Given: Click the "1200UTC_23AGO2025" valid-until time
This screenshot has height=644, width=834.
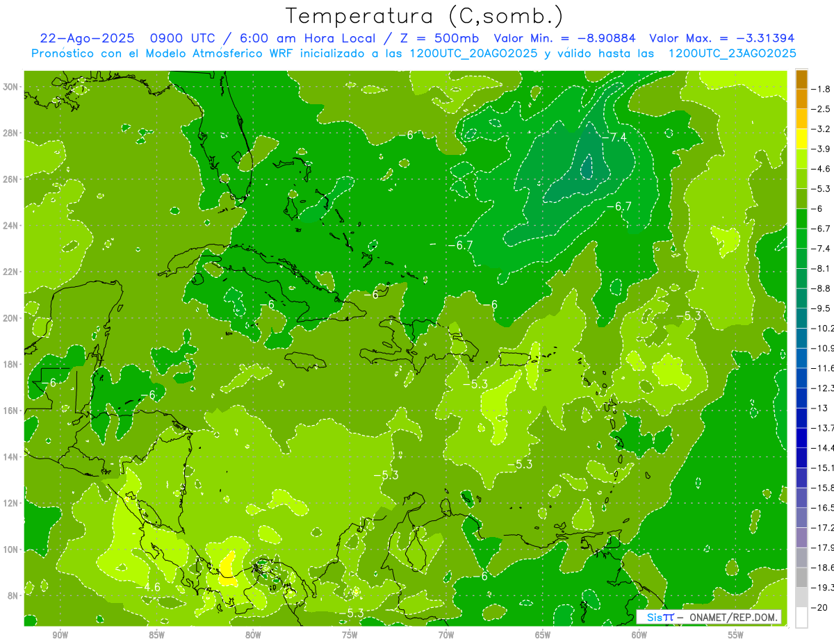Looking at the screenshot, I should pos(732,53).
